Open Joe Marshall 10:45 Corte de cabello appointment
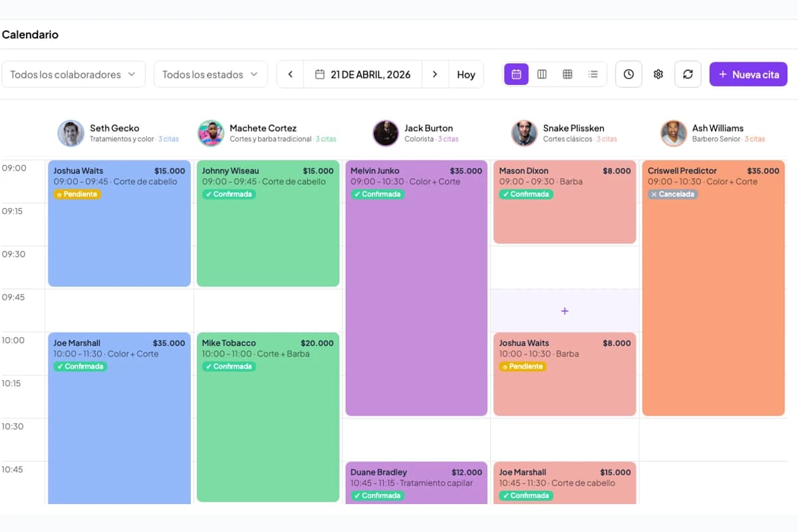This screenshot has width=798, height=532. (x=565, y=483)
